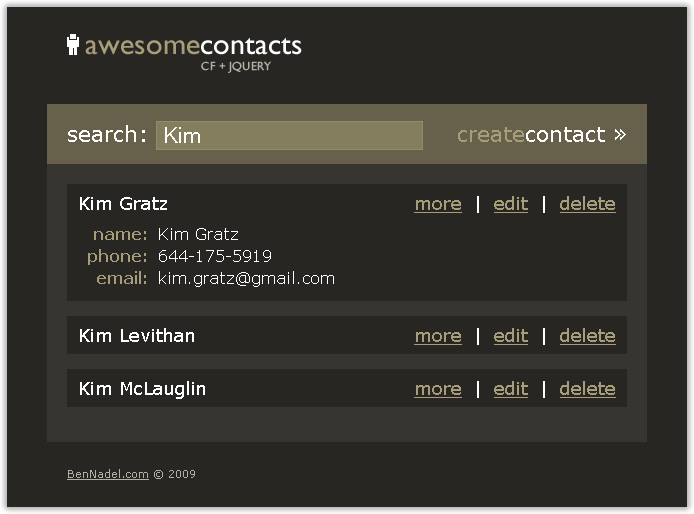
Task: Show more details for Kim McLauglin
Action: pyautogui.click(x=438, y=389)
